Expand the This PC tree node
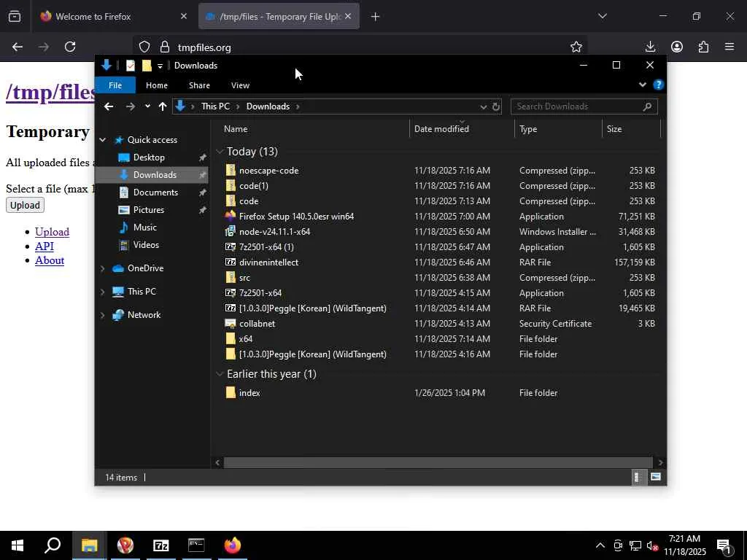 point(102,292)
